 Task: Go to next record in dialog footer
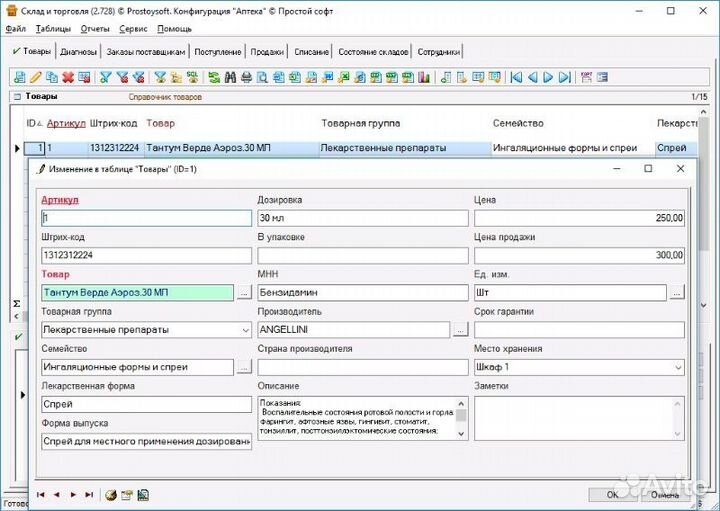(73, 494)
